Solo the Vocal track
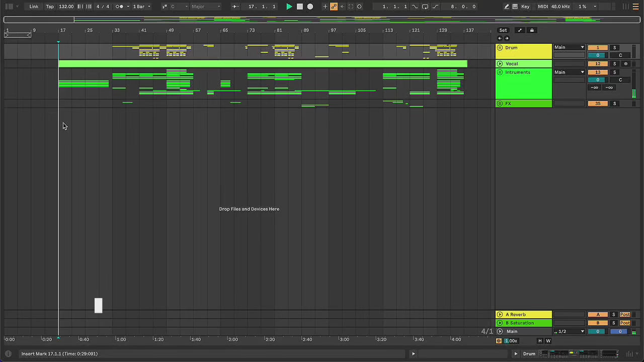The height and width of the screenshot is (362, 644). tap(614, 64)
